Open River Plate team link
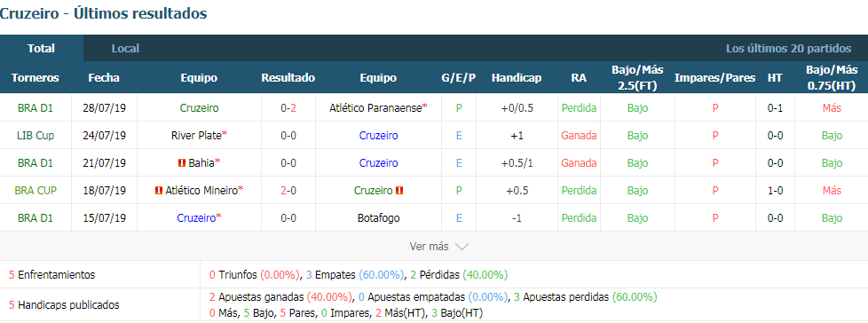Screen dimensions: 868x323 (196, 136)
